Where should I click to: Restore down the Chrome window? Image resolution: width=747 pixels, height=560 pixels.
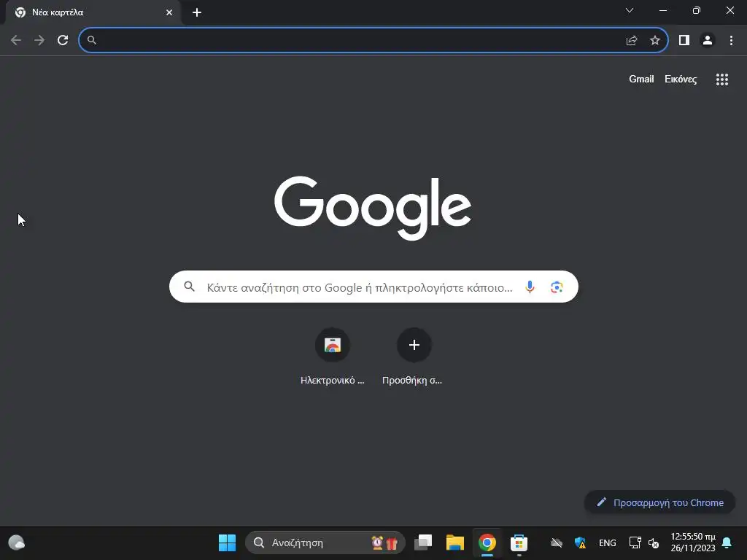(x=697, y=10)
